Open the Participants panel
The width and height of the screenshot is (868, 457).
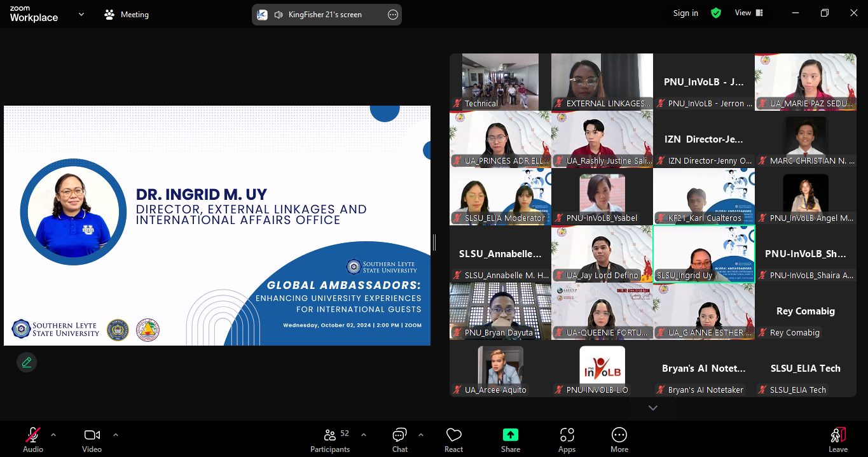tap(330, 440)
